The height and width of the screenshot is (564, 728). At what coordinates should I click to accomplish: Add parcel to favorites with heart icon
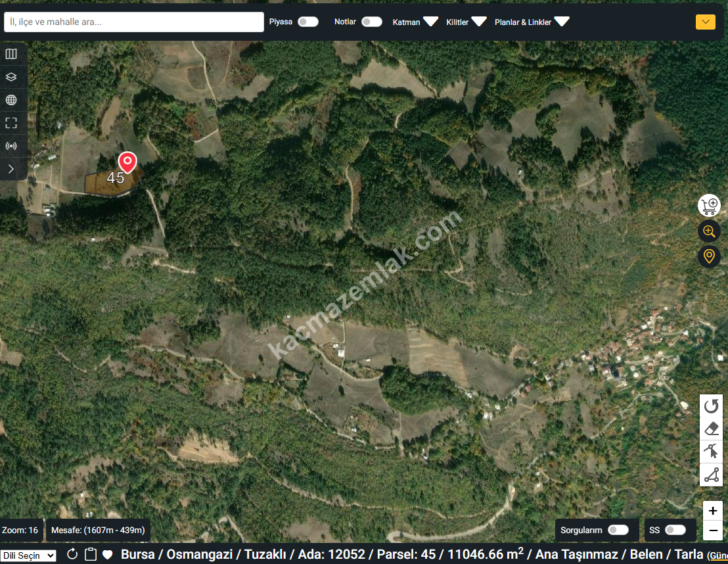108,554
